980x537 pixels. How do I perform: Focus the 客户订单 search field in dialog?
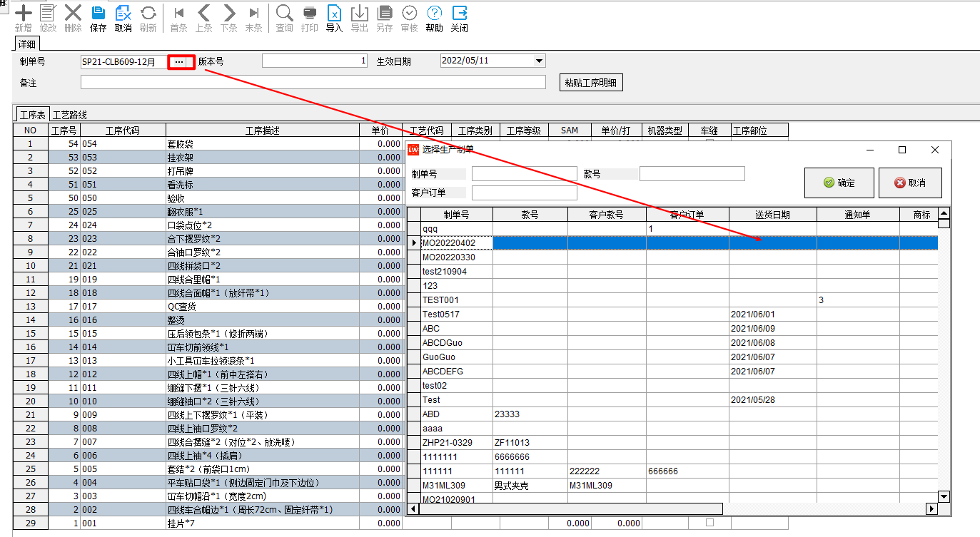(524, 193)
